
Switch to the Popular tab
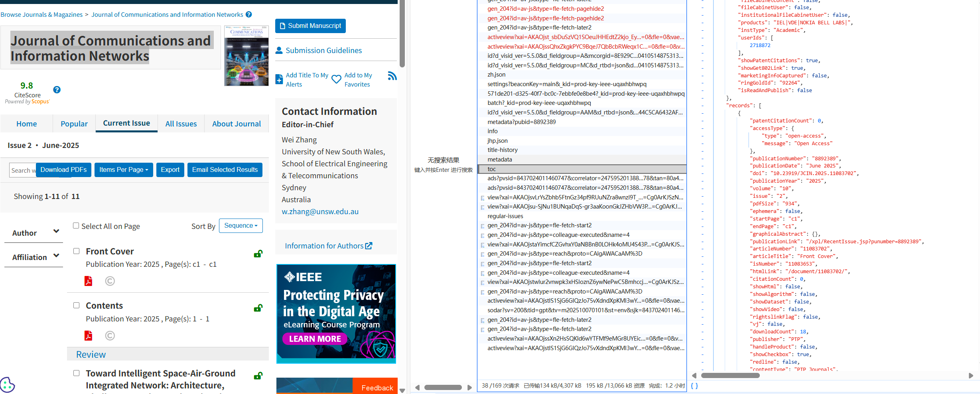[74, 124]
